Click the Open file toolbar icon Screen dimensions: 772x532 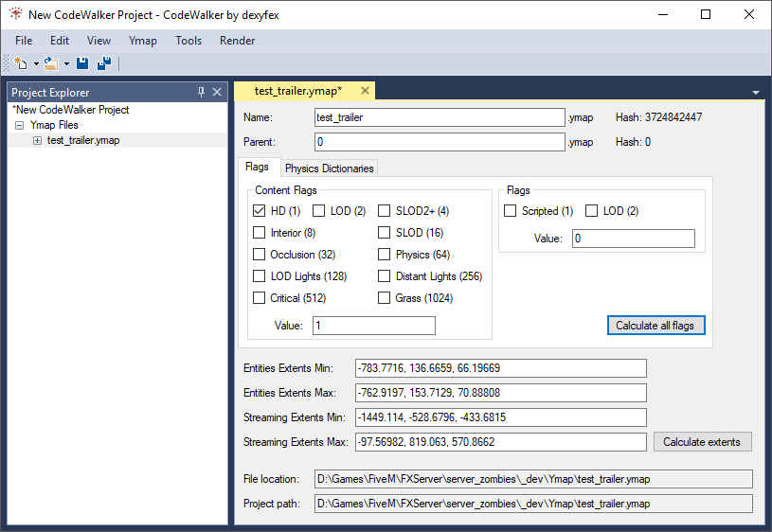(50, 64)
